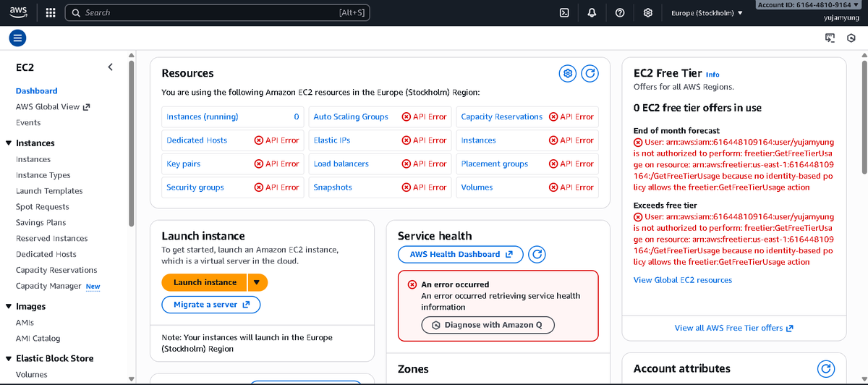868x385 pixels.
Task: Open Volumes under Elastic Block Store sidebar
Action: click(x=32, y=375)
